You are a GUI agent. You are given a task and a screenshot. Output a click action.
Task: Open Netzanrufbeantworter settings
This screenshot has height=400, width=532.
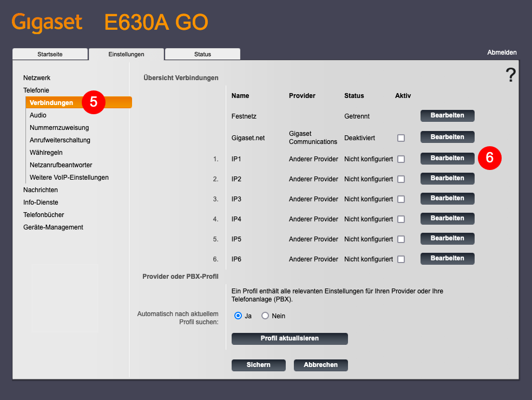pyautogui.click(x=61, y=165)
